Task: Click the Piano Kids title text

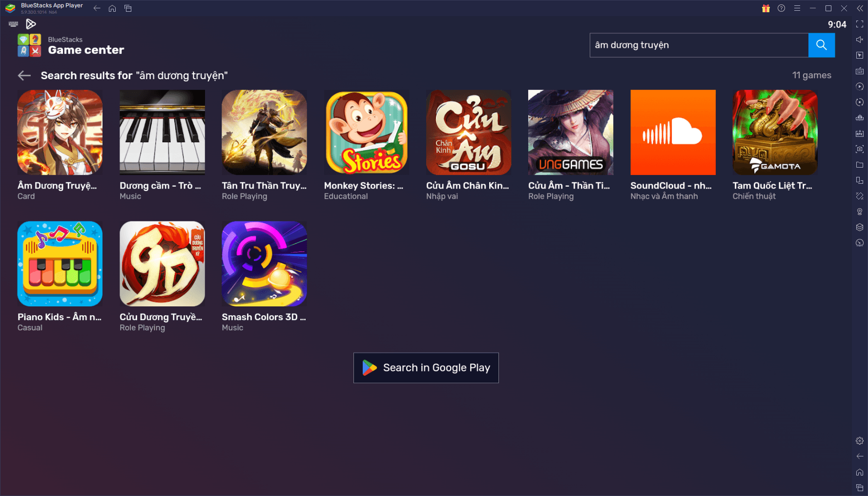Action: [60, 317]
